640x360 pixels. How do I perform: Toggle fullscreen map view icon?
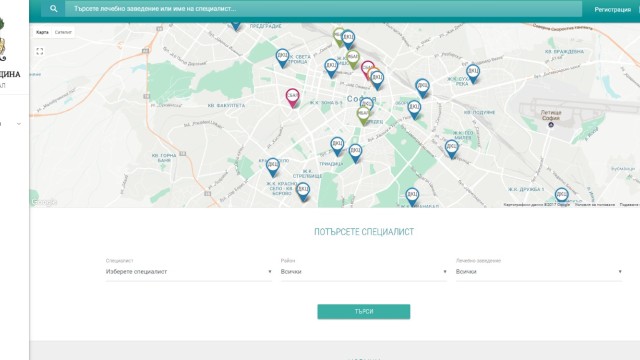[x=40, y=51]
